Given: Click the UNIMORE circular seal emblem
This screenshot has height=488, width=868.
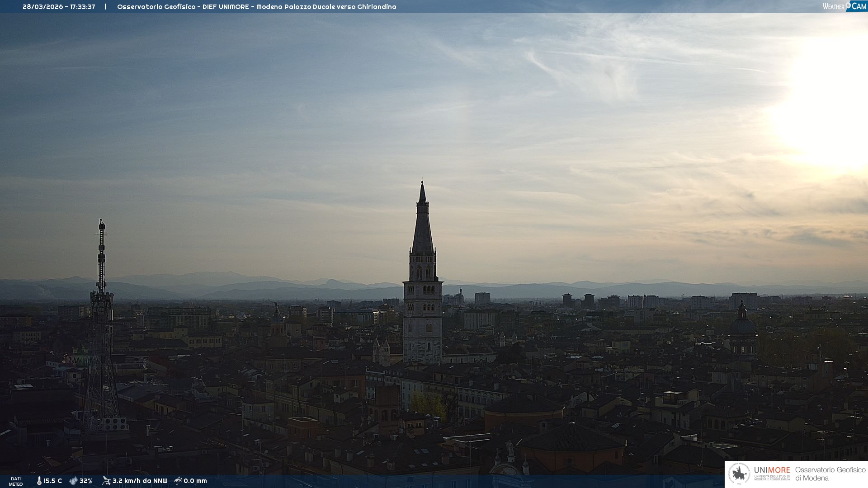Looking at the screenshot, I should [x=739, y=474].
